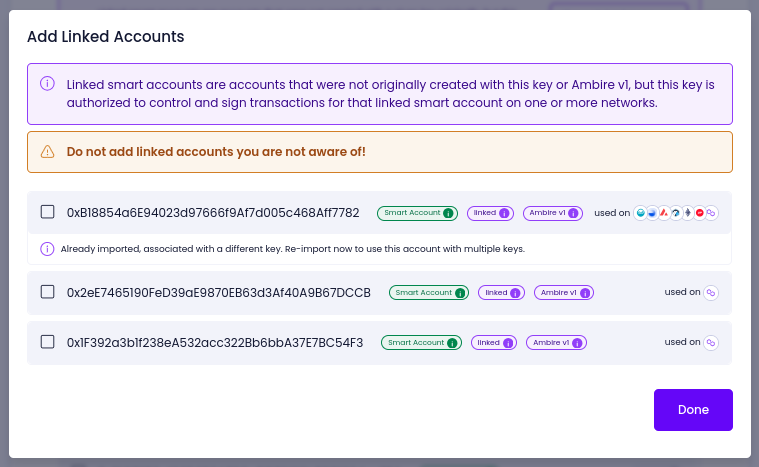
Task: Click the info icon beside 'Already imported' note
Action: (x=47, y=249)
